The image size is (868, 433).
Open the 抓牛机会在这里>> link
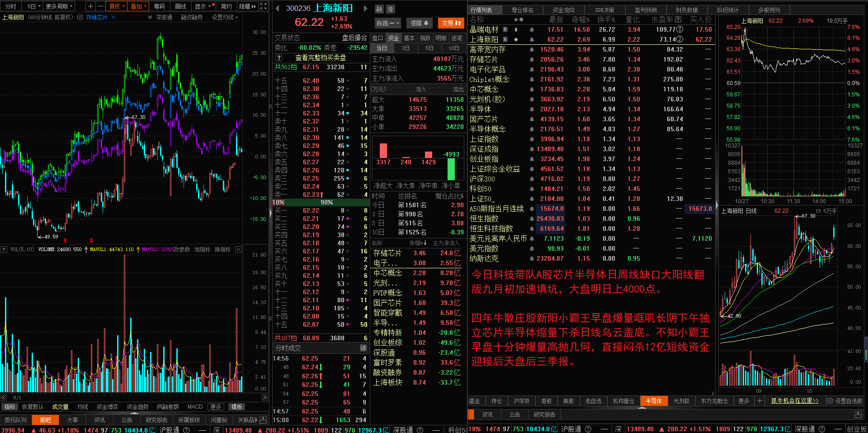click(x=795, y=401)
